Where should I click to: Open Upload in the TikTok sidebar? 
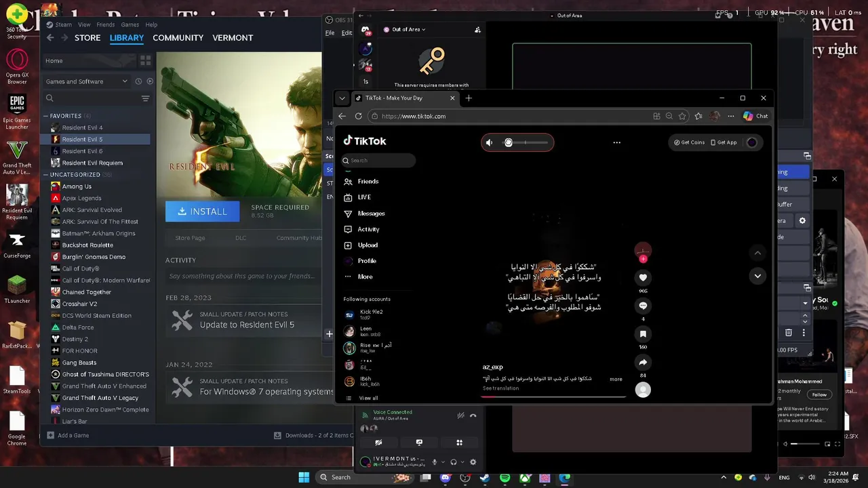pos(361,245)
